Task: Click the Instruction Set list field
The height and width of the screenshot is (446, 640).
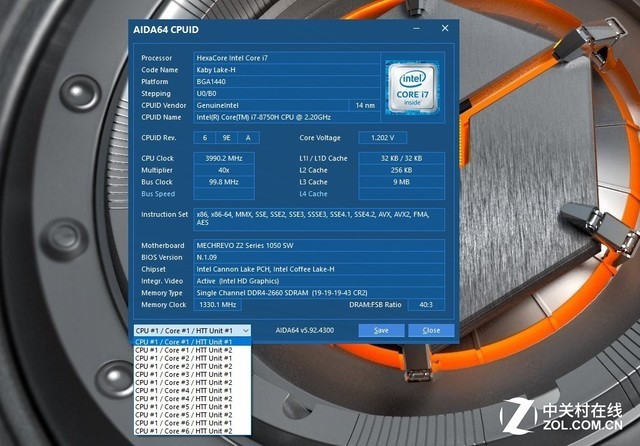Action: click(x=319, y=219)
